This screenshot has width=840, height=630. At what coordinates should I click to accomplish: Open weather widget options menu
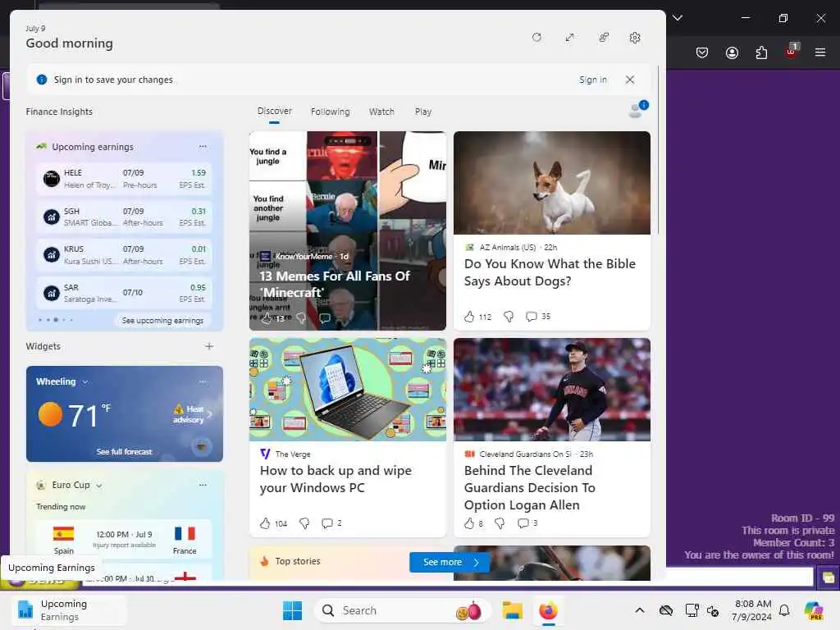pos(203,382)
